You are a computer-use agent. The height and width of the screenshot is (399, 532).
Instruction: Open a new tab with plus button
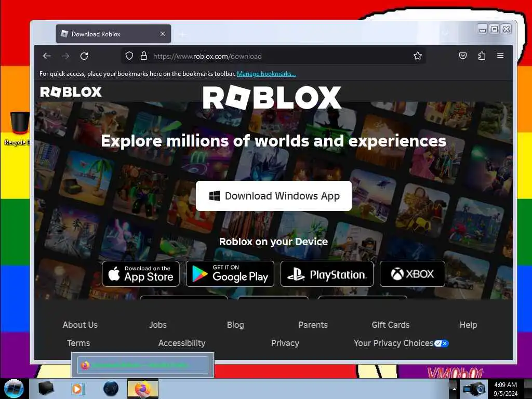click(182, 34)
